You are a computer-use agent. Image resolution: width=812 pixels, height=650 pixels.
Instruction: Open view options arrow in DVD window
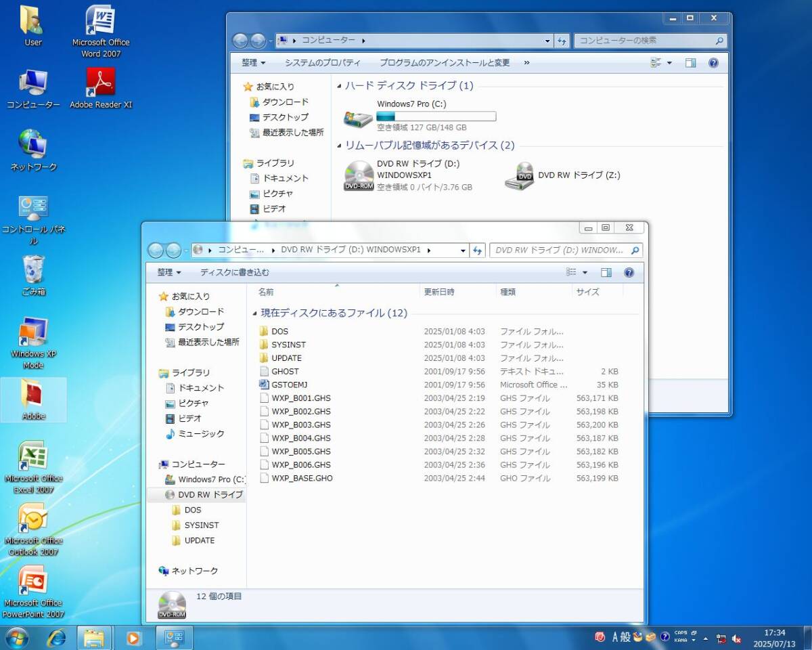coord(585,272)
